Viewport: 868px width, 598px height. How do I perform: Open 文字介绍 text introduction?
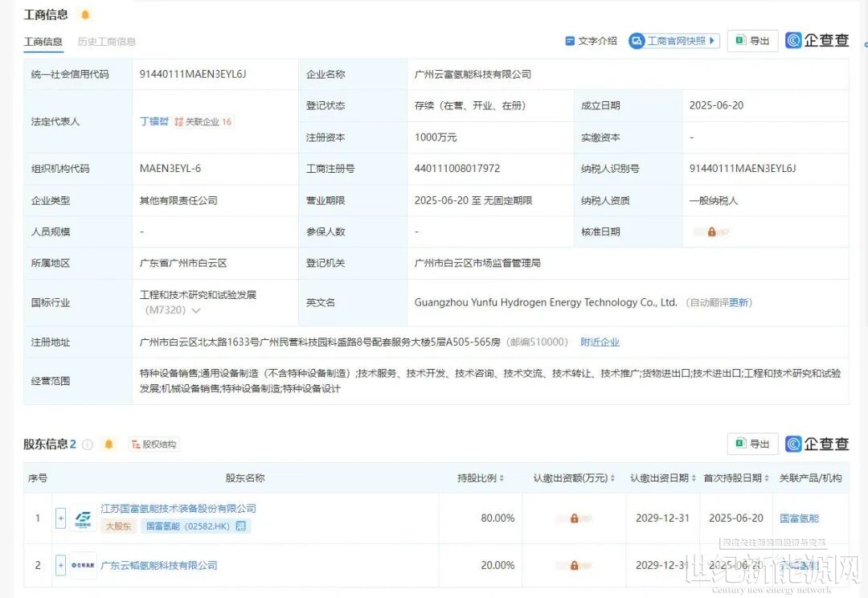coord(592,41)
